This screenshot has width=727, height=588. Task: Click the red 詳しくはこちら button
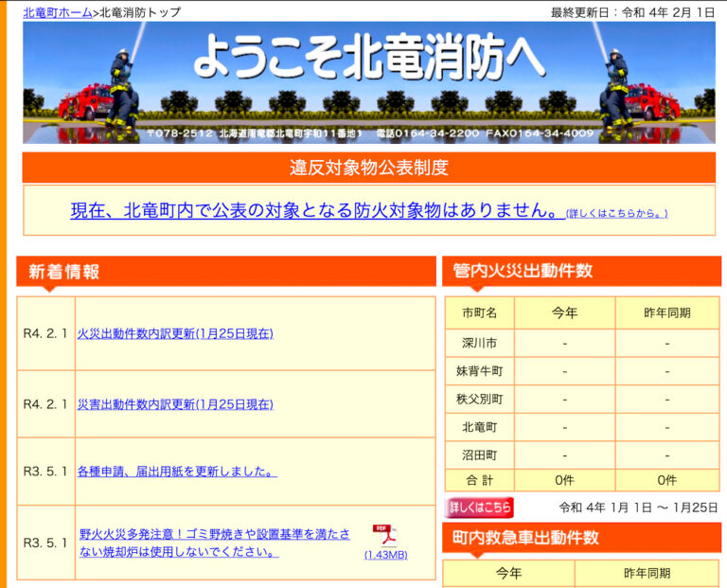[480, 508]
